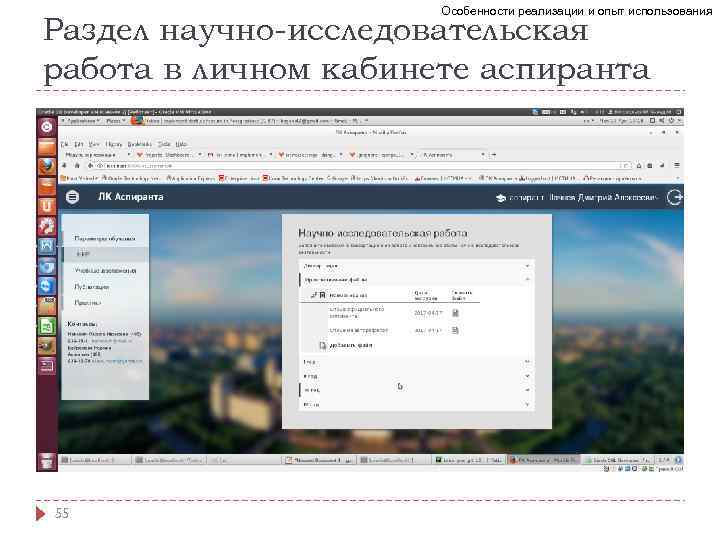Select Практика in the sidebar

[x=87, y=303]
